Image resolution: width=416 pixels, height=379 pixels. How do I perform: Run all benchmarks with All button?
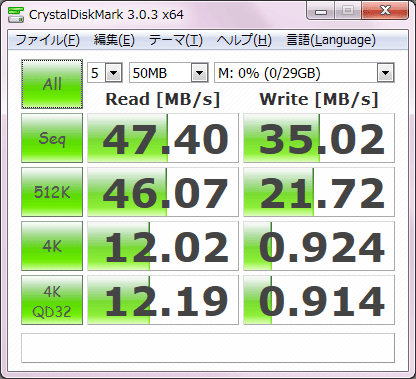tap(52, 84)
